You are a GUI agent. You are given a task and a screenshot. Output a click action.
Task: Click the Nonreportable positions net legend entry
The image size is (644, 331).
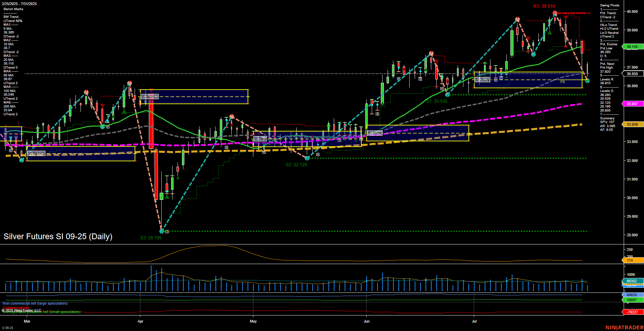42,312
